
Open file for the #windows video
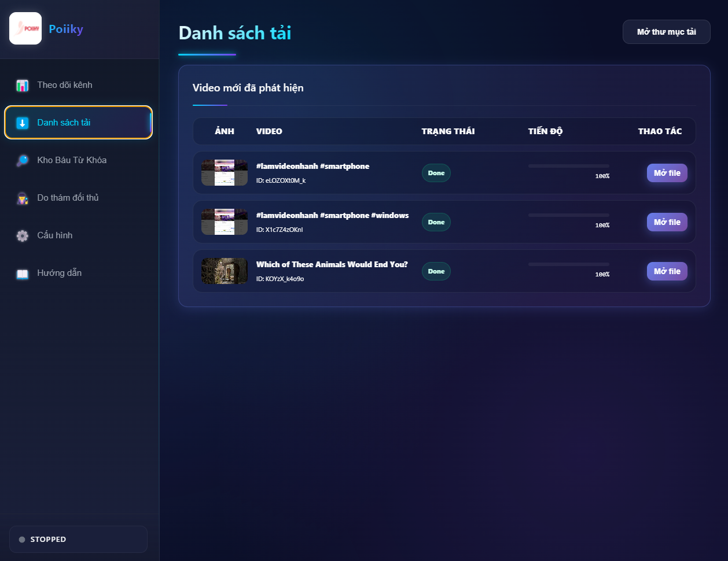tap(667, 222)
